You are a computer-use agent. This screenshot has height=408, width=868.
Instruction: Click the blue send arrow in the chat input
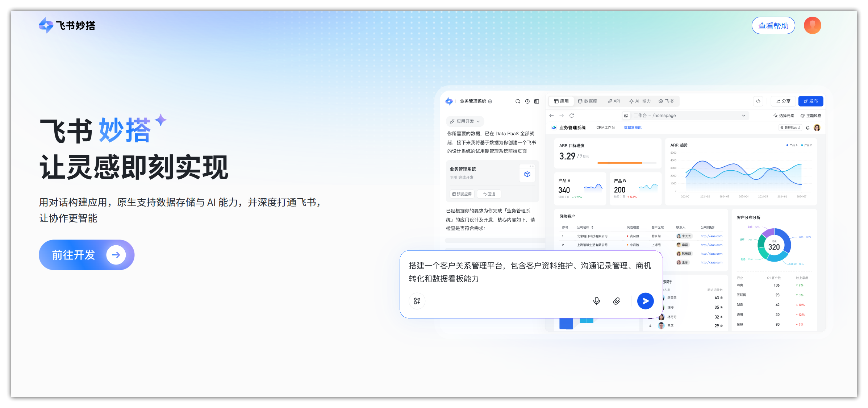[645, 301]
